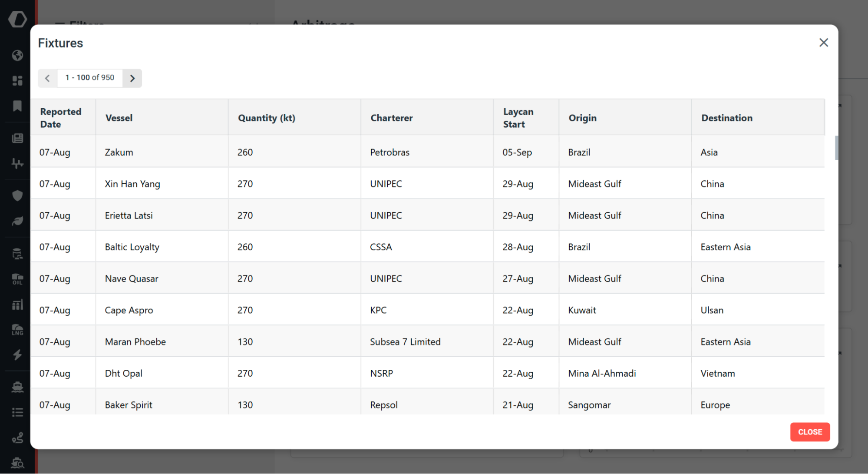Open the news feed icon
This screenshot has height=474, width=868.
click(x=17, y=138)
